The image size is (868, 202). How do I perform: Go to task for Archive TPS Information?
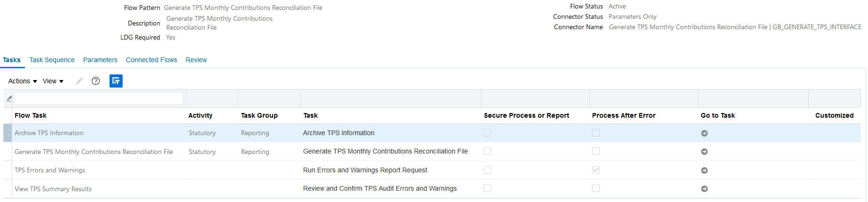pyautogui.click(x=704, y=133)
